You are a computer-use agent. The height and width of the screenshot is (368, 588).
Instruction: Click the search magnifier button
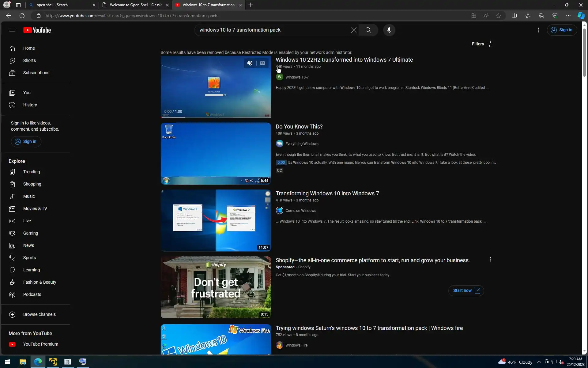[368, 30]
